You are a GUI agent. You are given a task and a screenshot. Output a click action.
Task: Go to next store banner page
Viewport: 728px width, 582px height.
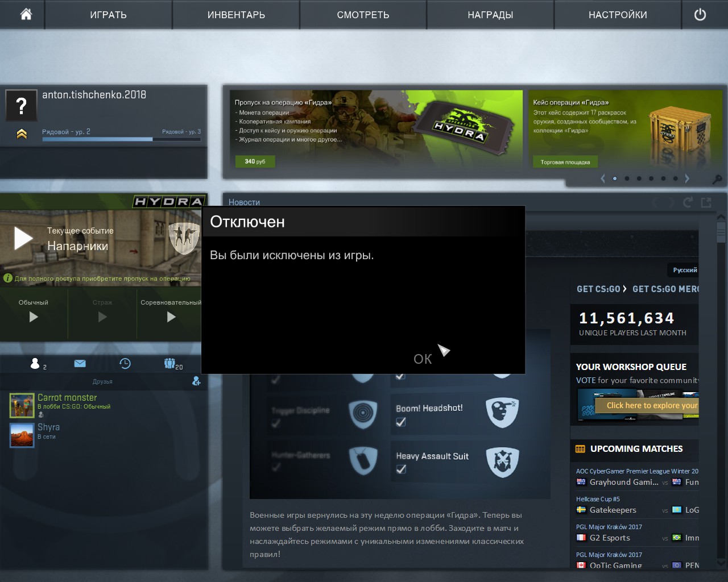pos(687,178)
